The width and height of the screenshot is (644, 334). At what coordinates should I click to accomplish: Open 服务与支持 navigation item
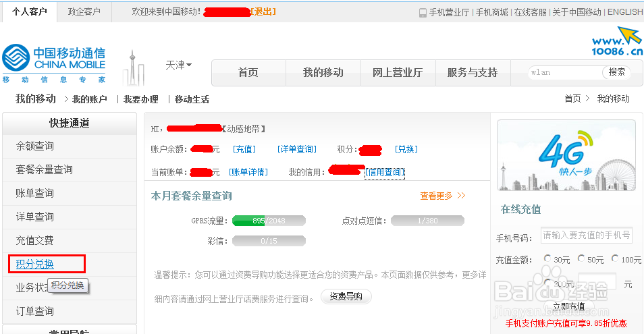(x=473, y=73)
